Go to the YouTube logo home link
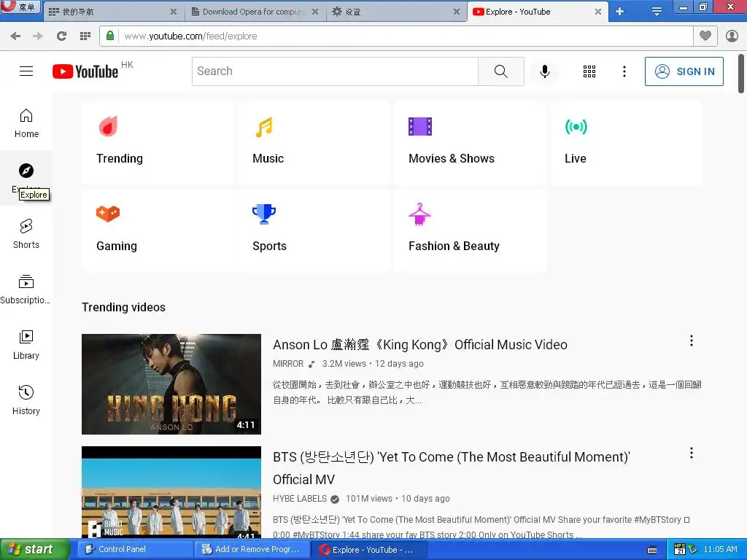747x560 pixels. coord(85,71)
